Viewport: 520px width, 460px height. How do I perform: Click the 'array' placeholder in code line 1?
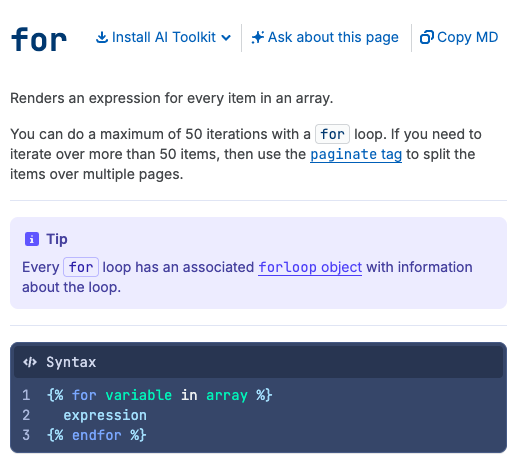[x=227, y=395]
